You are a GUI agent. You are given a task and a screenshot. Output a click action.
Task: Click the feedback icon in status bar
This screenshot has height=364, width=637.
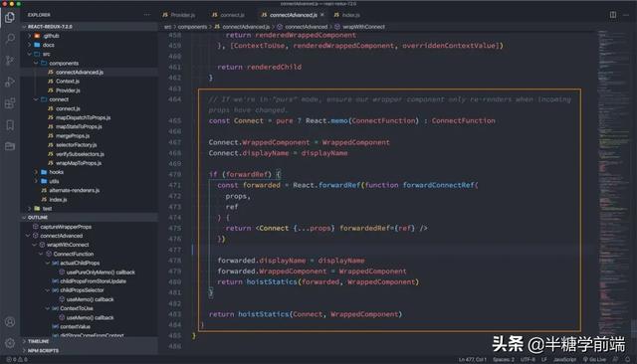(615, 360)
